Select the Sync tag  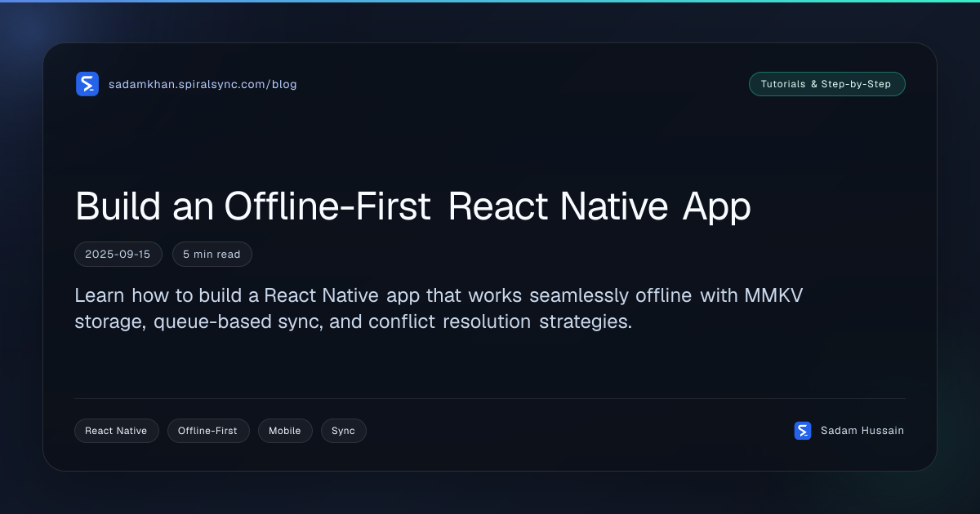[x=343, y=431]
